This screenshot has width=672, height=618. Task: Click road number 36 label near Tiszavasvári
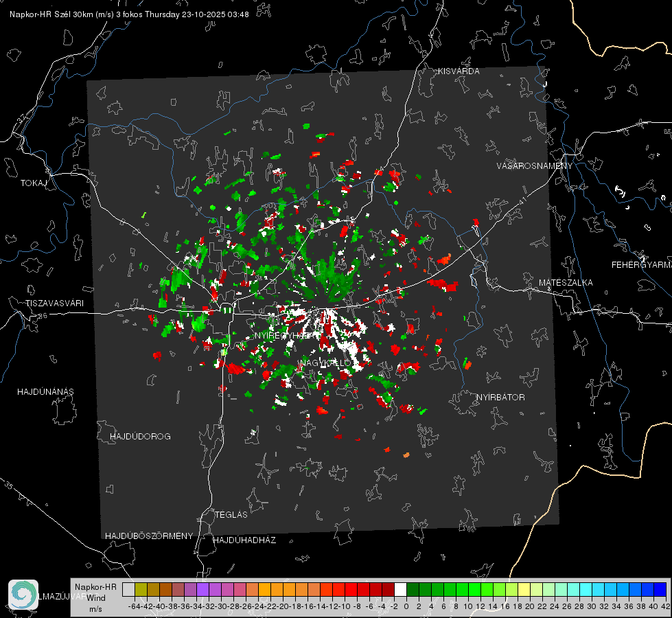pos(43,316)
